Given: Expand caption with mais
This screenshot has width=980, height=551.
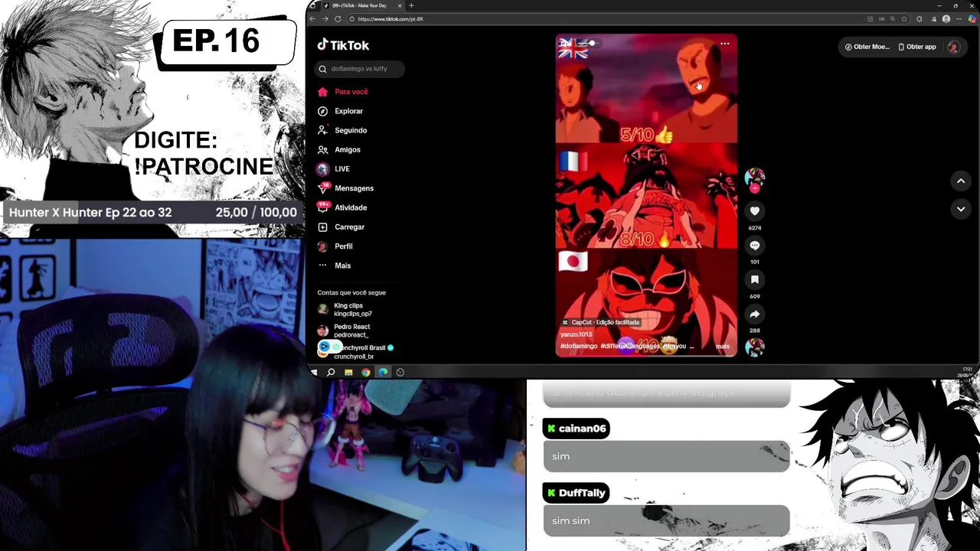Looking at the screenshot, I should [722, 347].
